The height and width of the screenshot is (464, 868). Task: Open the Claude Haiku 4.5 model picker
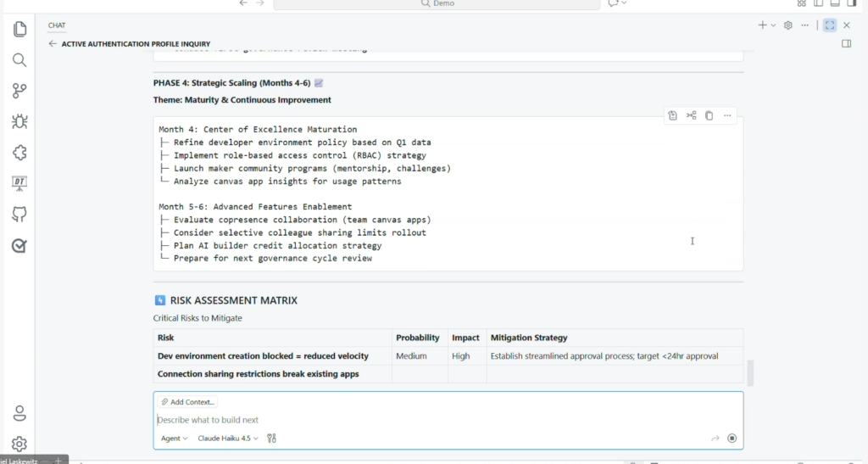tap(228, 439)
